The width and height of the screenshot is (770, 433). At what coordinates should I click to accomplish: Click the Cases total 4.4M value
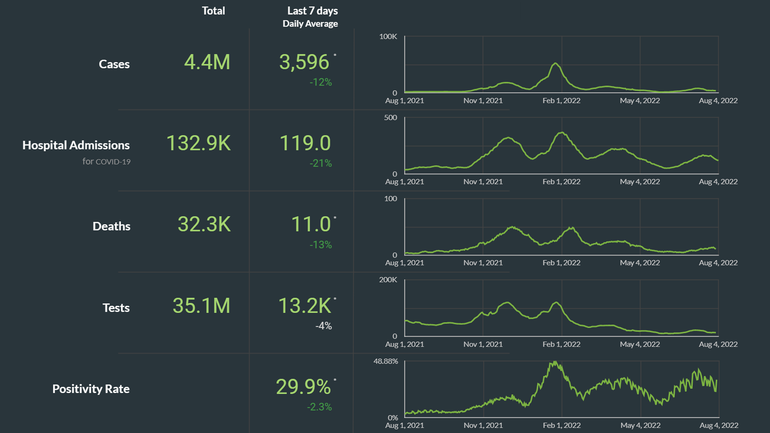click(207, 63)
